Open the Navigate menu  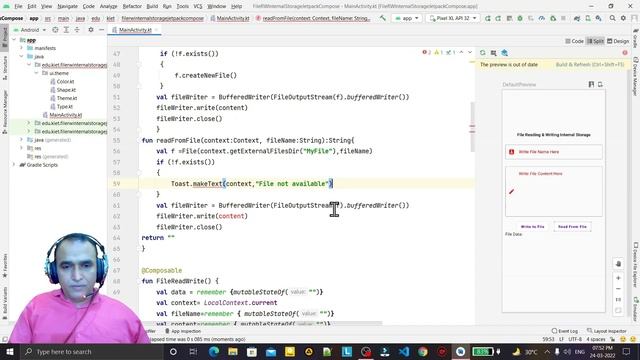(67, 6)
